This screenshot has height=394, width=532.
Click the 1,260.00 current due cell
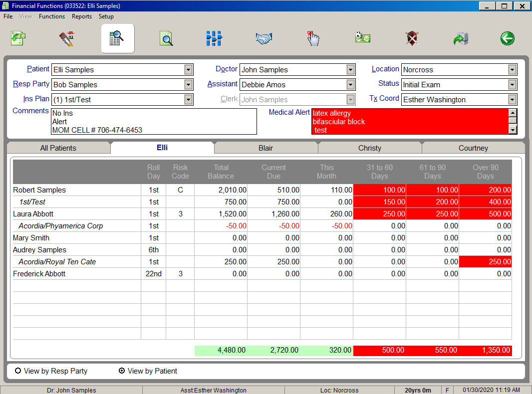(274, 214)
